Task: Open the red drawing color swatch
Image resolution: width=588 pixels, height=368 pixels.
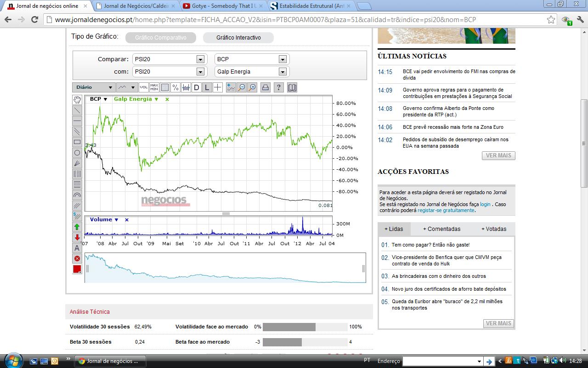Action: pyautogui.click(x=77, y=269)
